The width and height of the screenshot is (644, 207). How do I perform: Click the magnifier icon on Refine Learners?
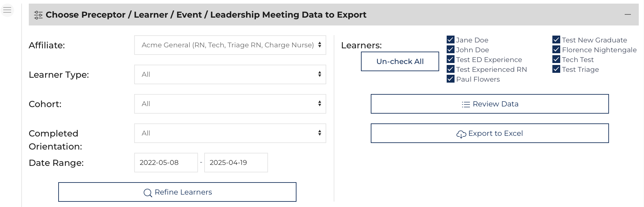(x=148, y=193)
